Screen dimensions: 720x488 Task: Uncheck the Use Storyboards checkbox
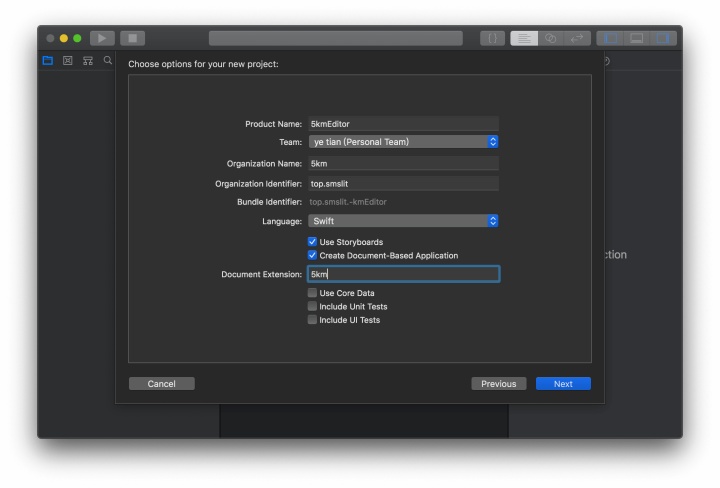pyautogui.click(x=312, y=241)
